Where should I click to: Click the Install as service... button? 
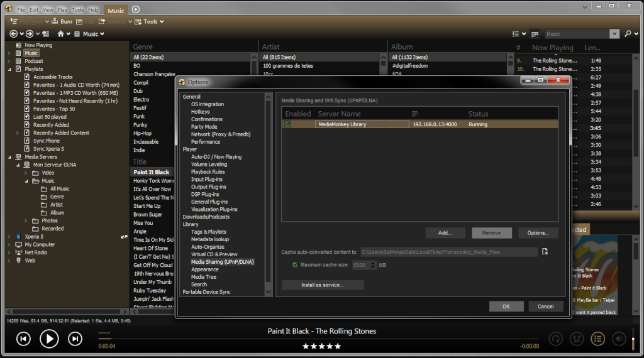pos(323,285)
